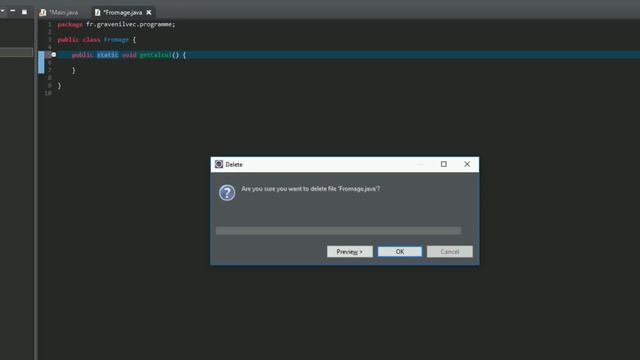Click the 'package' keyword on line 1
Viewport: 640px width, 360px height.
(70, 24)
